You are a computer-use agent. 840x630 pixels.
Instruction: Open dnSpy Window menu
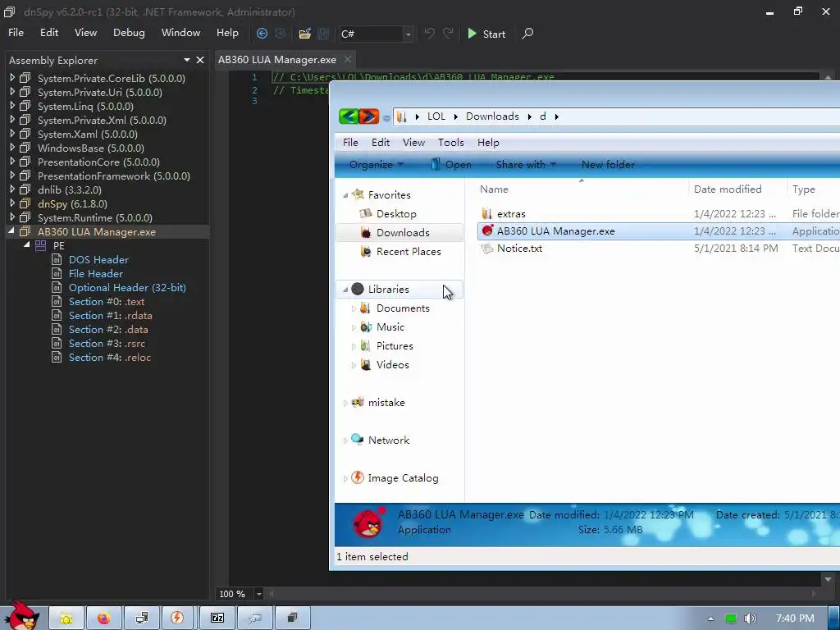point(180,33)
